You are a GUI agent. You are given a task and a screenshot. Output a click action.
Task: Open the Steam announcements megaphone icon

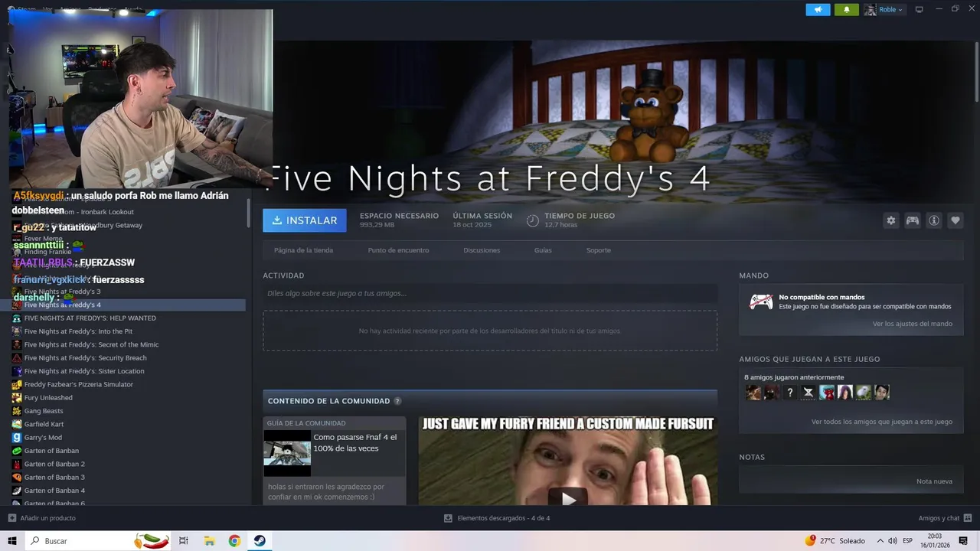point(818,10)
